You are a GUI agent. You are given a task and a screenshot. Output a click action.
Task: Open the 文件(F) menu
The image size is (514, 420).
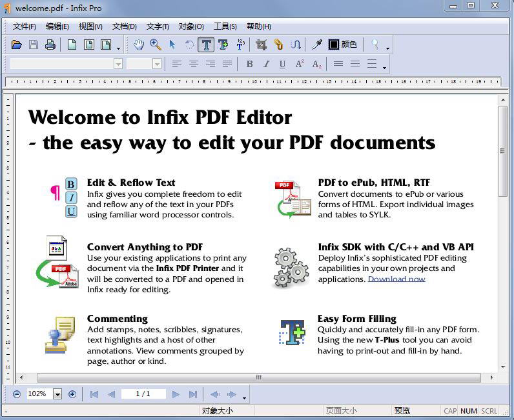[x=25, y=26]
